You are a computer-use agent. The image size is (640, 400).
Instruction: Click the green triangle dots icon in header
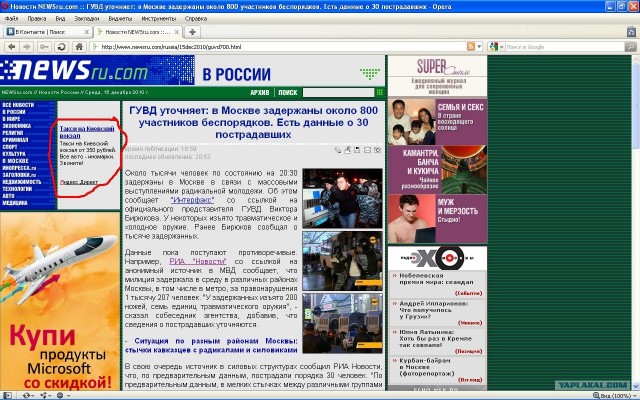[x=370, y=73]
